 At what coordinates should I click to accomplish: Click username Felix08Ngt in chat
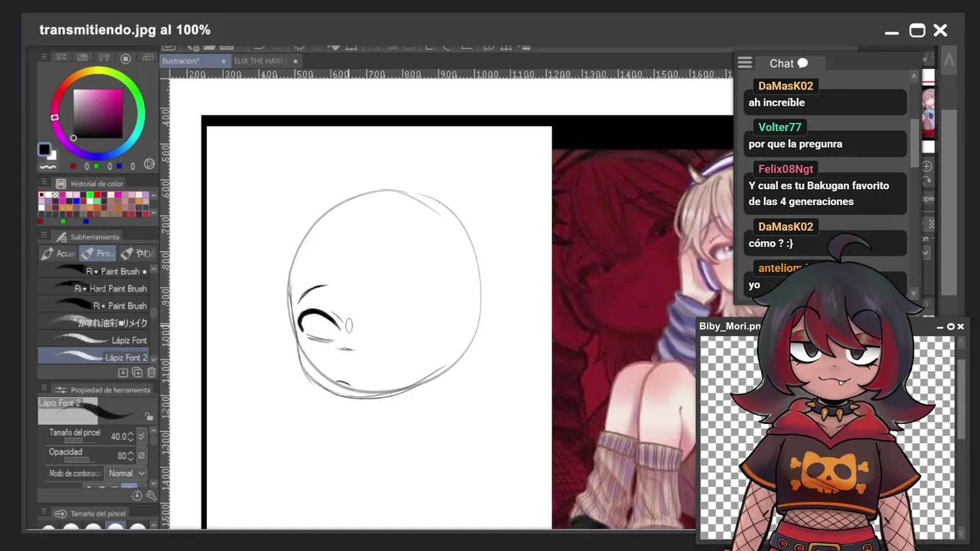786,169
